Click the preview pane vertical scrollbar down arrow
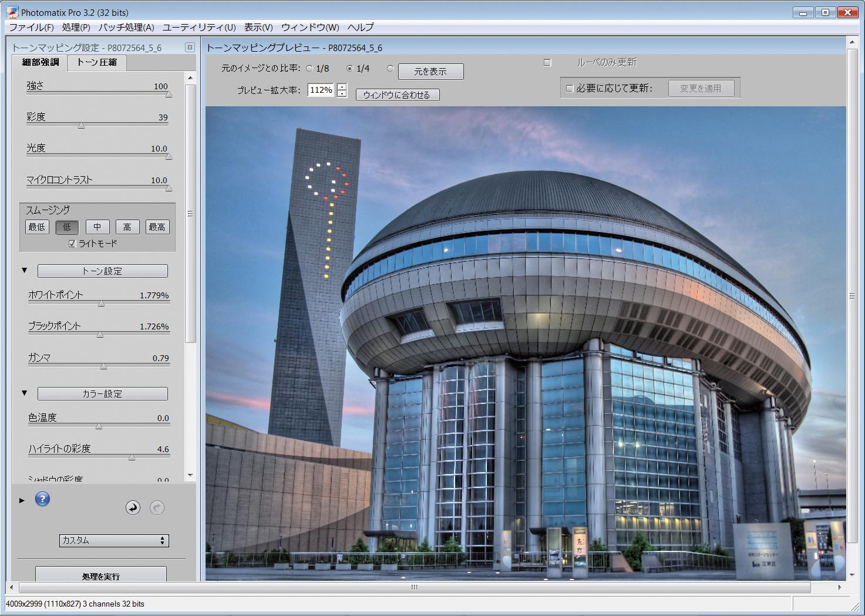 point(851,575)
